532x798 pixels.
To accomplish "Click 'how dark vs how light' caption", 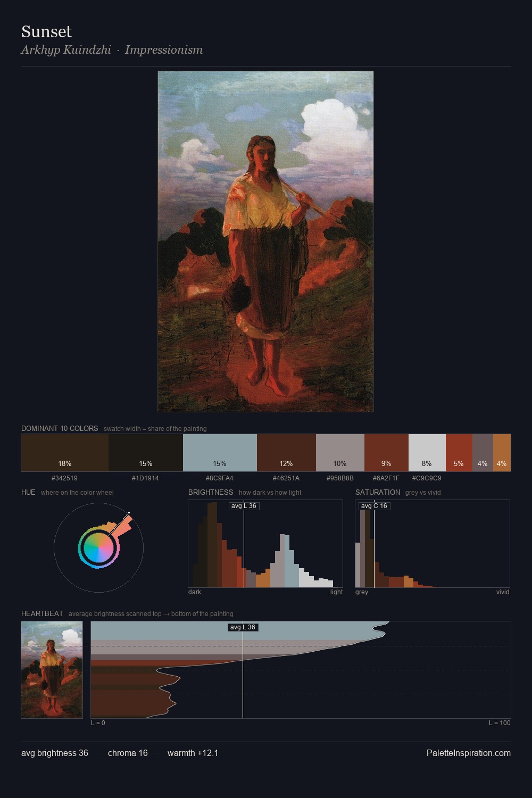I will 270,493.
